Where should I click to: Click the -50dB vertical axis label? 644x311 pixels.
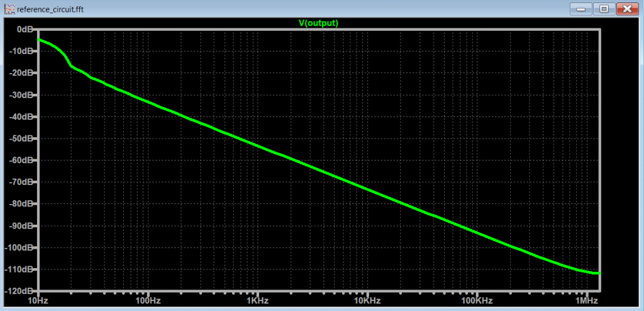(x=21, y=139)
